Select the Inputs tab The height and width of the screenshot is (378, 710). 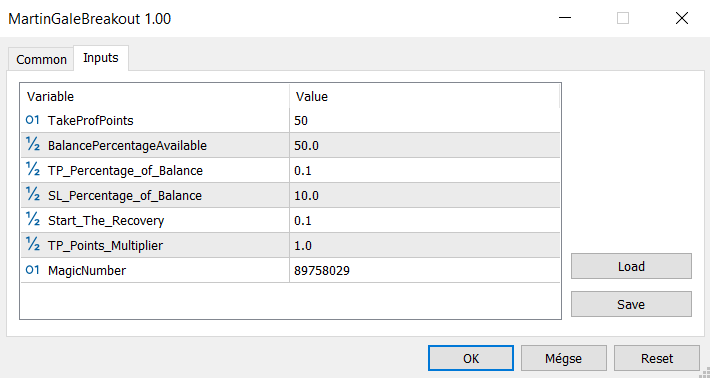click(101, 58)
